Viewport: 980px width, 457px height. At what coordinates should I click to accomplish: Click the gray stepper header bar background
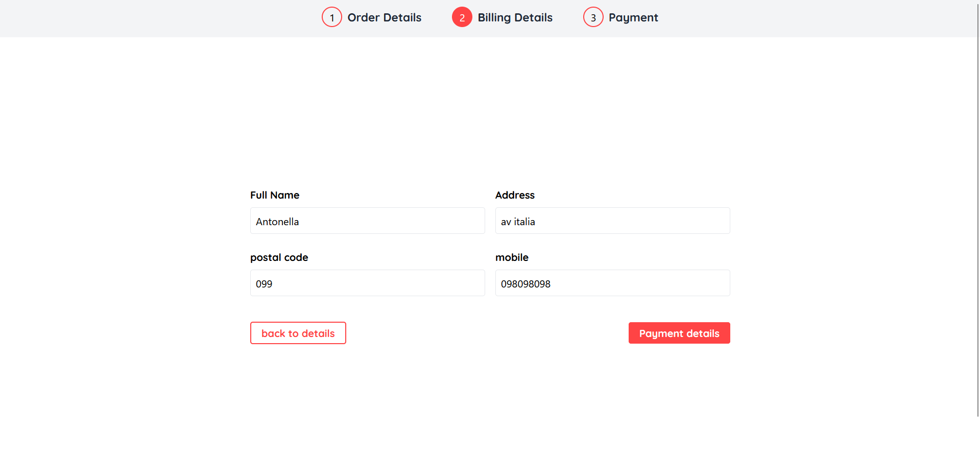pos(153,18)
